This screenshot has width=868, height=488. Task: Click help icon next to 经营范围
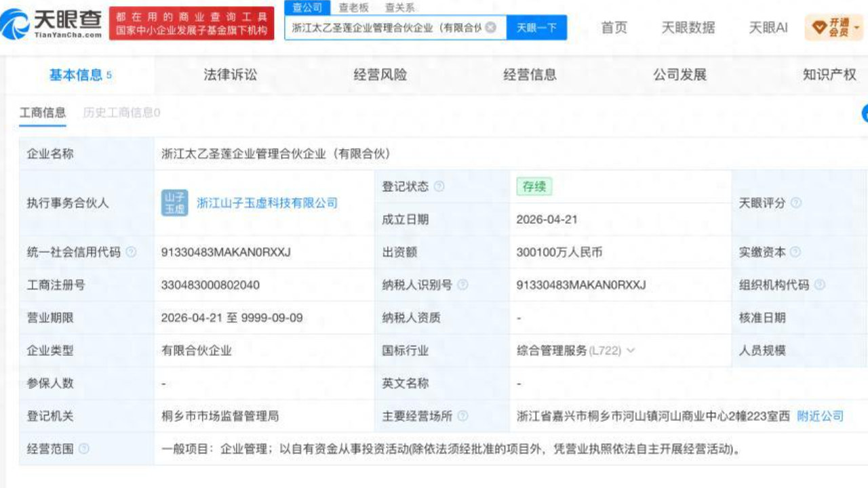point(84,449)
